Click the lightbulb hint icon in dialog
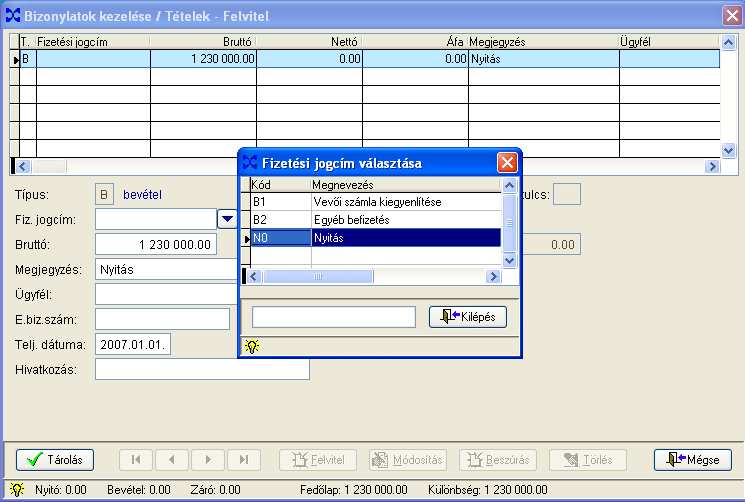 pyautogui.click(x=252, y=347)
